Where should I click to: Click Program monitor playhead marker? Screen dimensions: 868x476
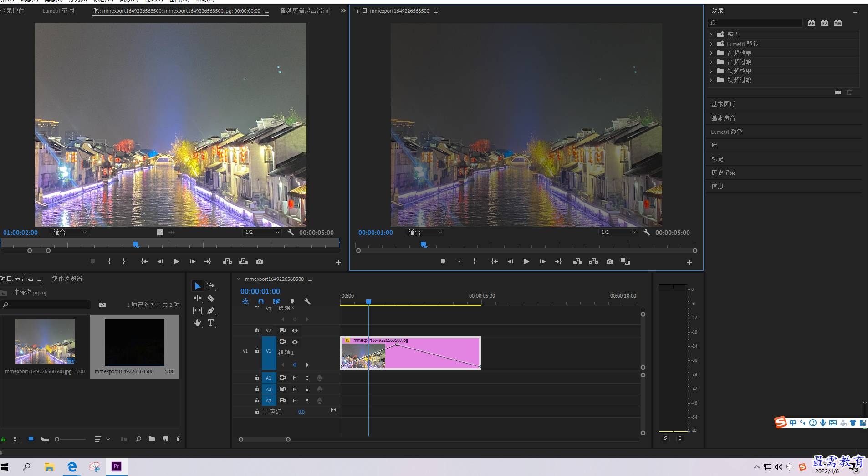pos(424,244)
